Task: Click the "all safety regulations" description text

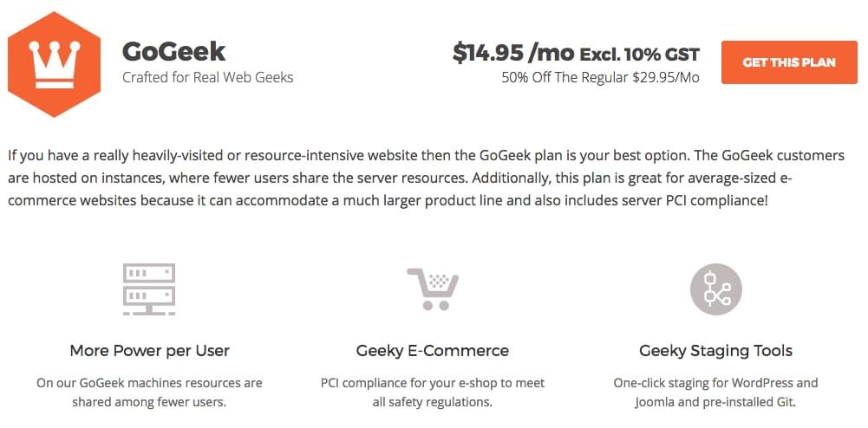Action: pyautogui.click(x=432, y=402)
